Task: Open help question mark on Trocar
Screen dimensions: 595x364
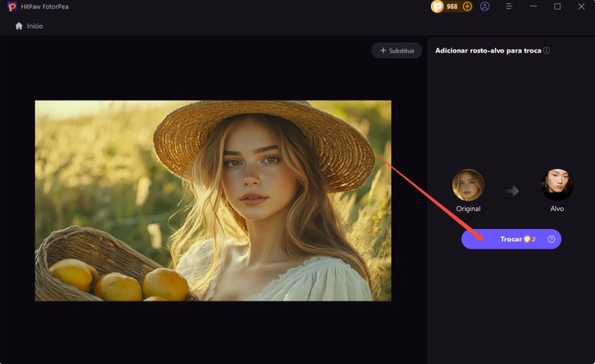Action: tap(551, 239)
